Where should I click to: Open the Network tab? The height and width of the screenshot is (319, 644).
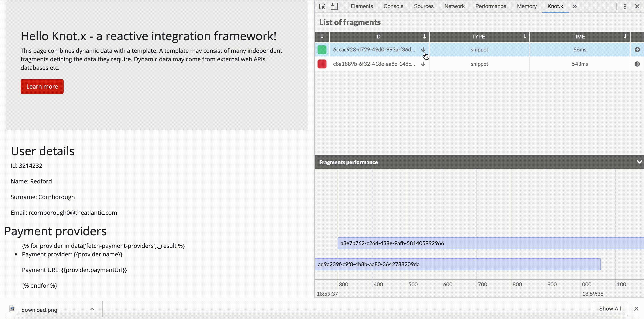[x=454, y=6]
